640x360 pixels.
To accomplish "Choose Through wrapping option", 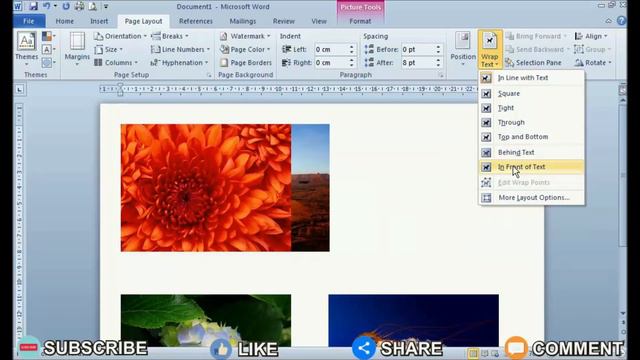I will pyautogui.click(x=531, y=122).
